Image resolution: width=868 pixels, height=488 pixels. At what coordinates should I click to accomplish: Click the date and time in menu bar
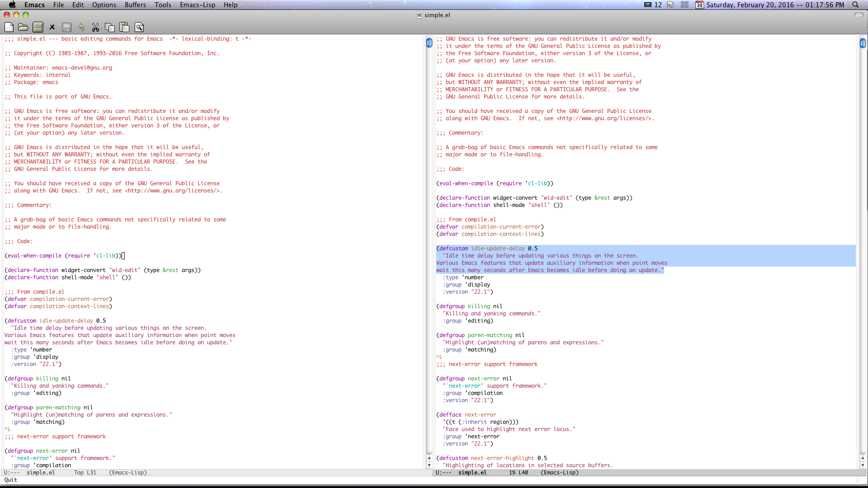[775, 5]
